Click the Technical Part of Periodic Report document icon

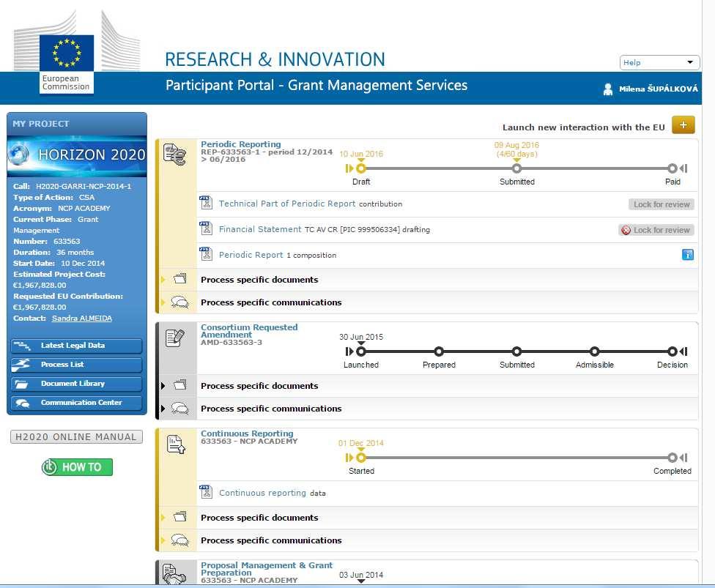(x=206, y=202)
